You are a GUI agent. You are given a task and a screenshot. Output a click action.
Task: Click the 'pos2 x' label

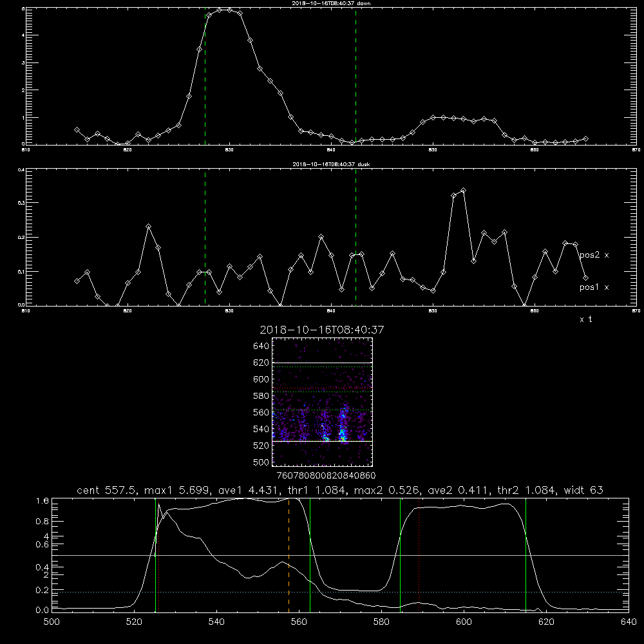pos(594,254)
